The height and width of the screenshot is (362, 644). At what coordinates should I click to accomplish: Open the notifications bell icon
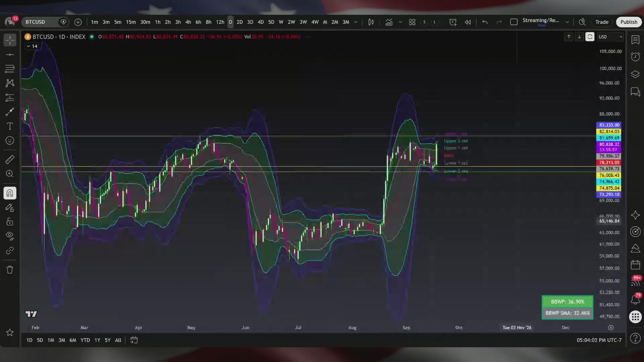tap(635, 299)
